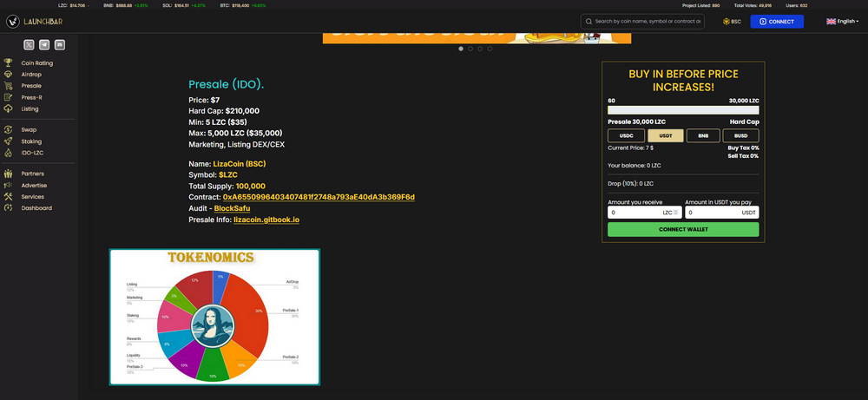Click the Launchbar logo
868x400 pixels.
(x=35, y=21)
